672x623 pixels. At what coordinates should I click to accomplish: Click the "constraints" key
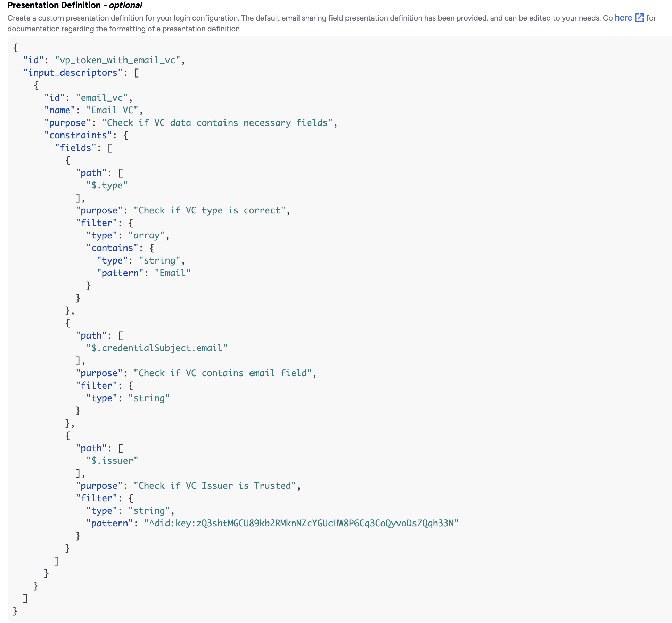click(x=78, y=135)
